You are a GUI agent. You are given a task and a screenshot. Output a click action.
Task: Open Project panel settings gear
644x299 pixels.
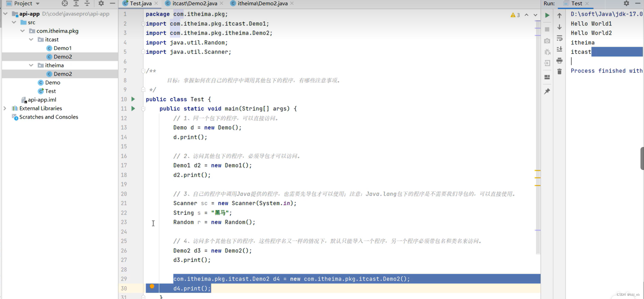[x=101, y=4]
